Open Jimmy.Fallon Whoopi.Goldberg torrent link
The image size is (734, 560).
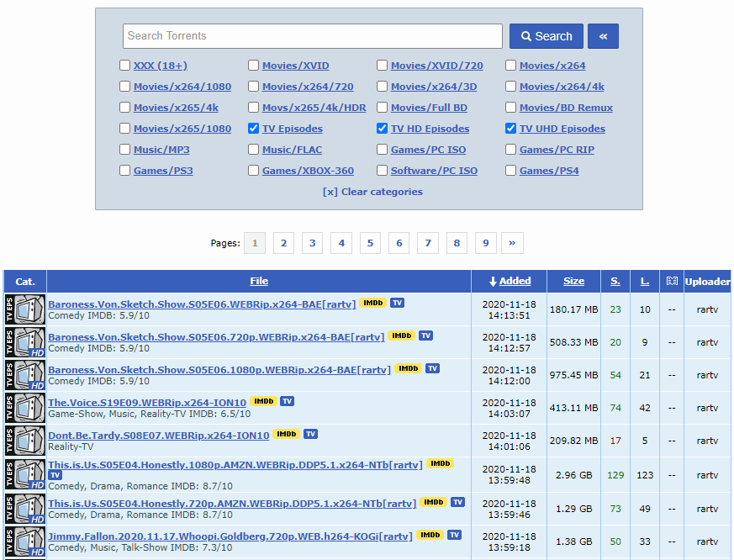tap(230, 536)
